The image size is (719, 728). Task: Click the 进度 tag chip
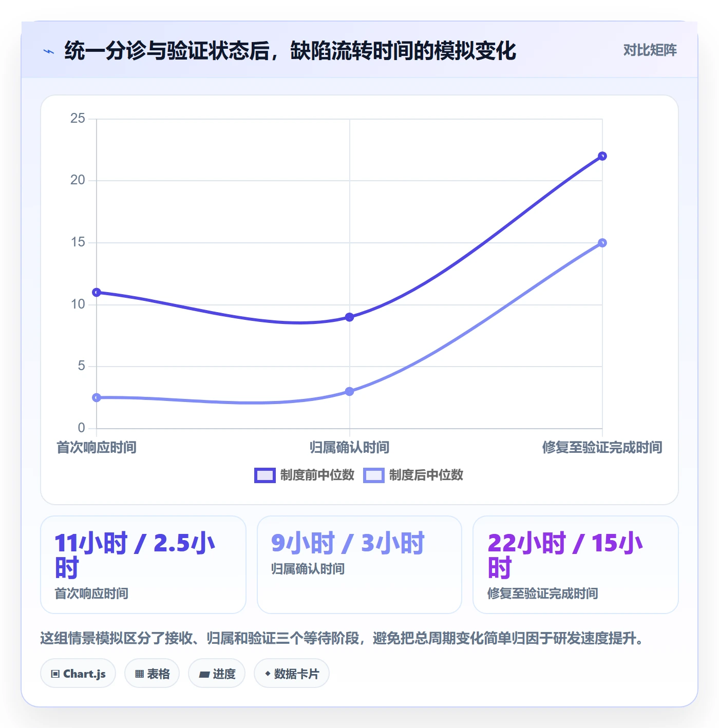[217, 674]
